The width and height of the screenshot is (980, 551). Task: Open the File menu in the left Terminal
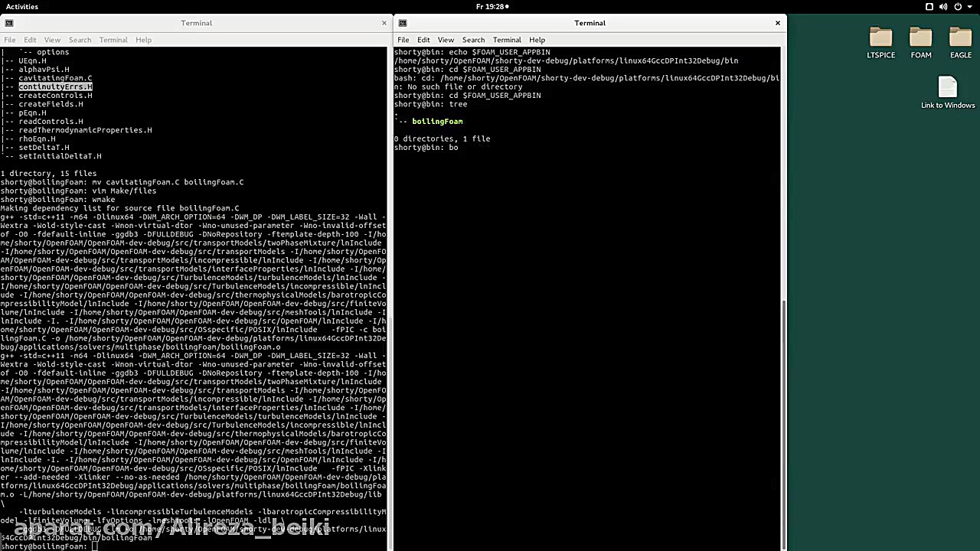click(10, 40)
